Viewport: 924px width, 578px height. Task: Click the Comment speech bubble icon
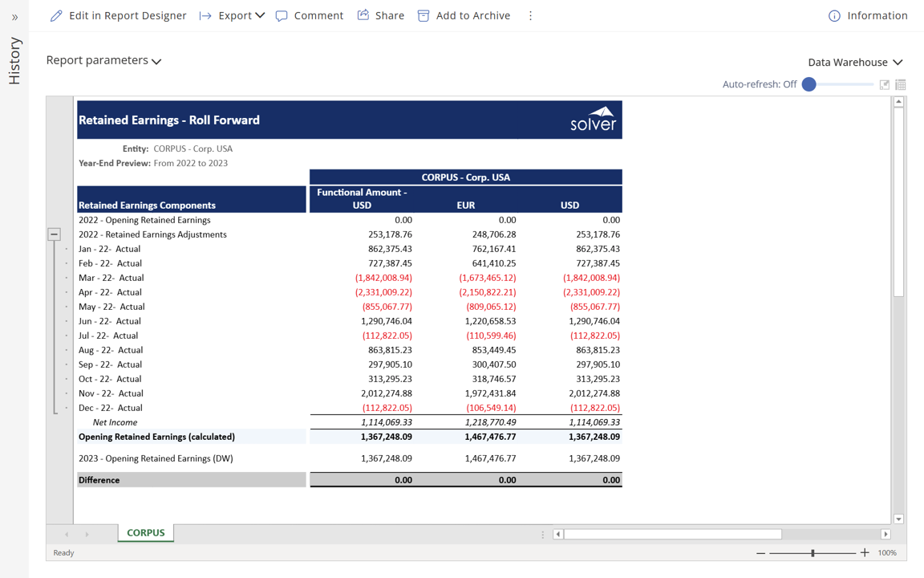(x=282, y=16)
